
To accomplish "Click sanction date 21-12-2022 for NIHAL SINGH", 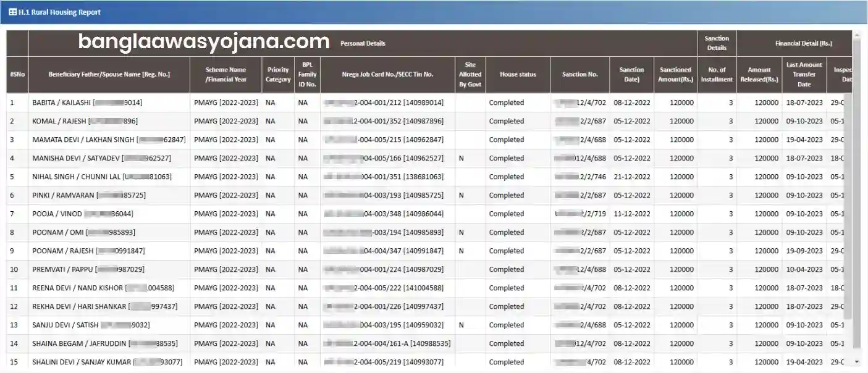I will tap(632, 177).
